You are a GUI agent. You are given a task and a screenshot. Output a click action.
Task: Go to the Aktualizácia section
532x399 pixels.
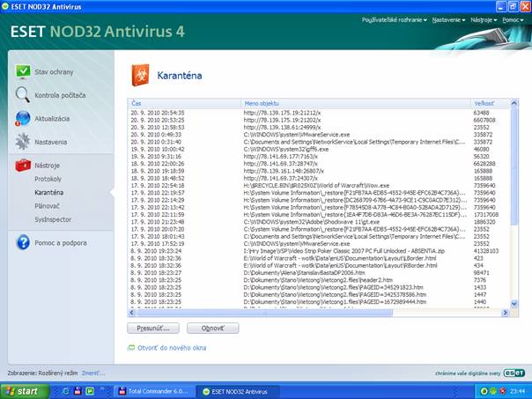click(x=52, y=119)
